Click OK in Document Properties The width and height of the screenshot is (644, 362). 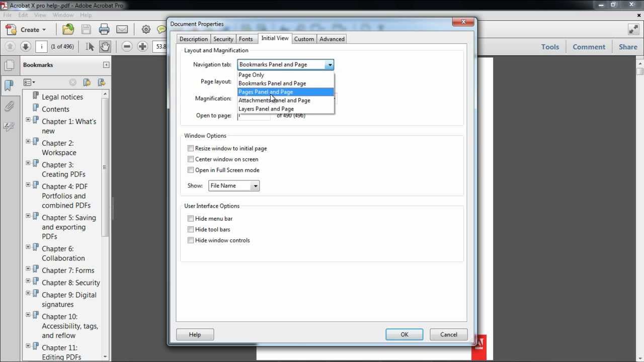coord(405,334)
